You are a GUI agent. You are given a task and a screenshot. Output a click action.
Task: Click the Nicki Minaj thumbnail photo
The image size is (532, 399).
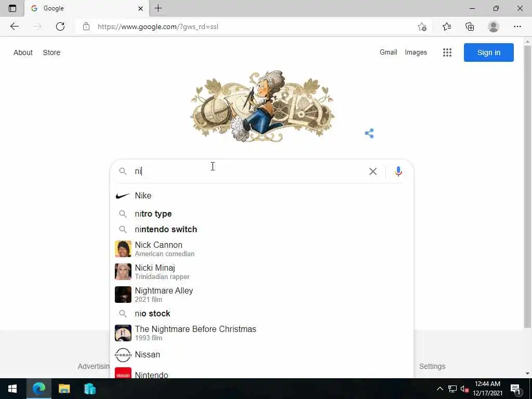click(x=123, y=272)
